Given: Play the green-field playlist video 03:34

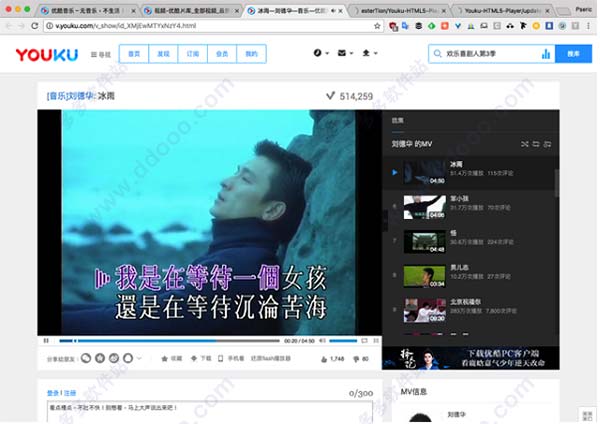Looking at the screenshot, I should (x=425, y=276).
